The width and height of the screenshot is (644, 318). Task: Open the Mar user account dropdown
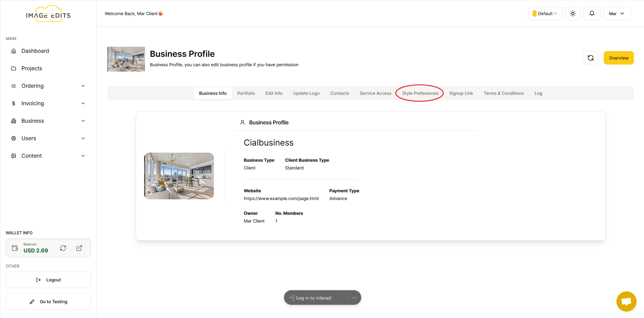(616, 13)
